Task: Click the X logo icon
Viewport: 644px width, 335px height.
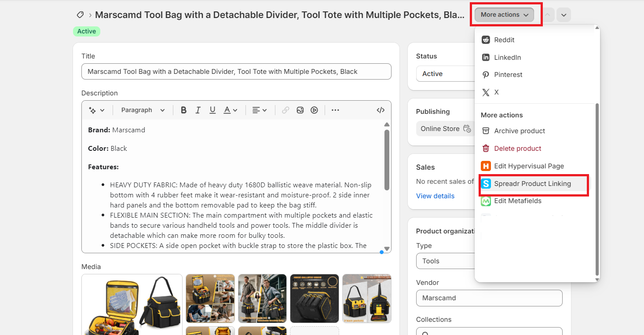Action: (x=486, y=92)
